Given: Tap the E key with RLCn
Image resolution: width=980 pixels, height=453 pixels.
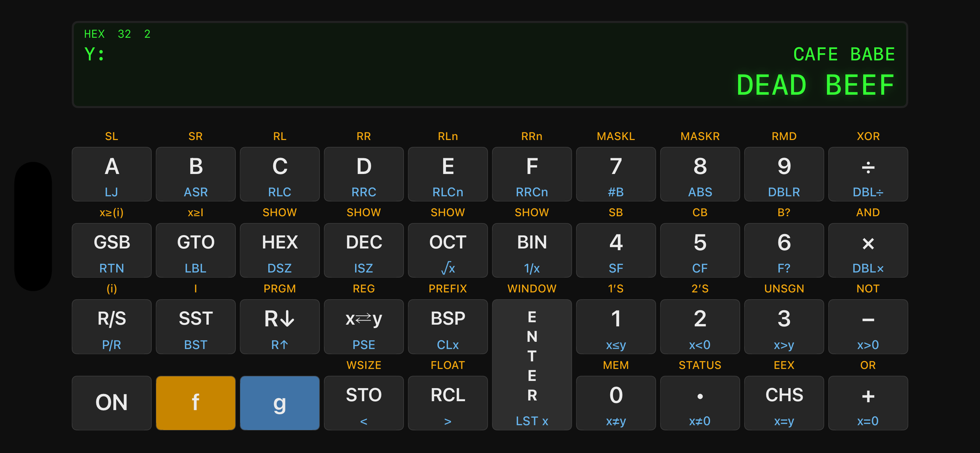Looking at the screenshot, I should coord(448,174).
